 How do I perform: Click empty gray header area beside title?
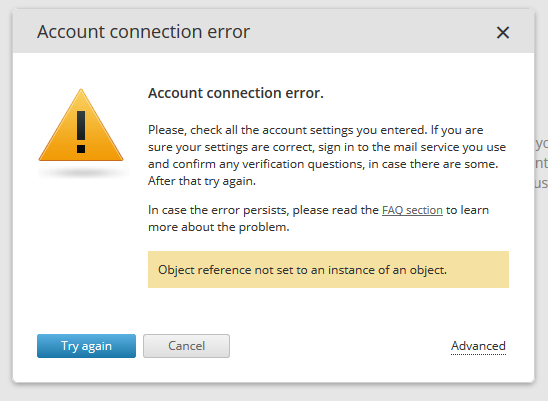[370, 32]
